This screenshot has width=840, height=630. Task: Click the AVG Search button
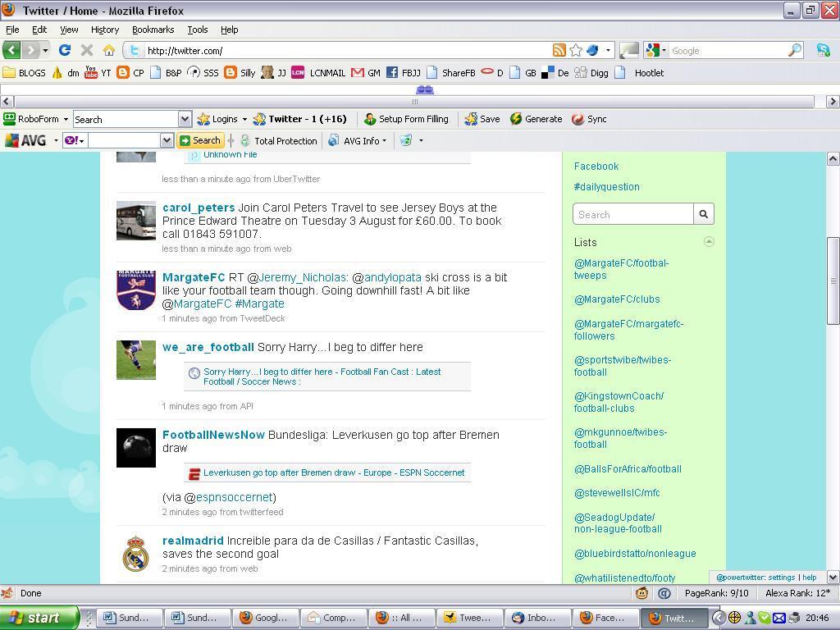tap(200, 140)
